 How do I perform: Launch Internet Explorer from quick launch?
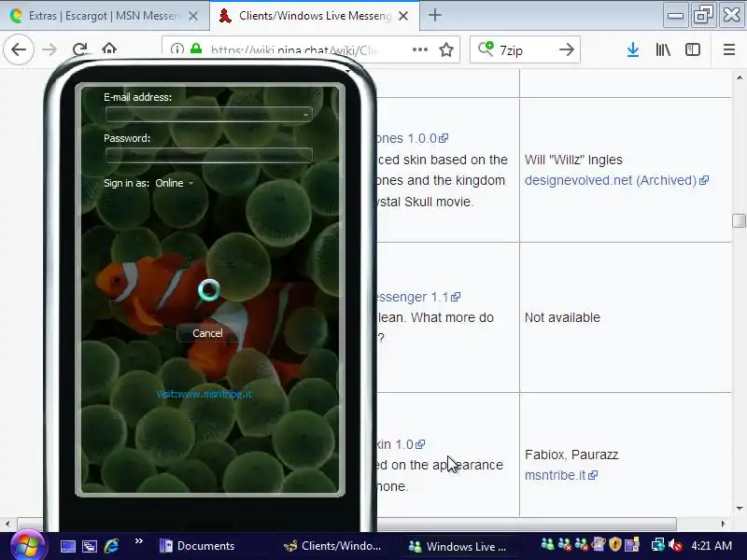click(x=111, y=546)
